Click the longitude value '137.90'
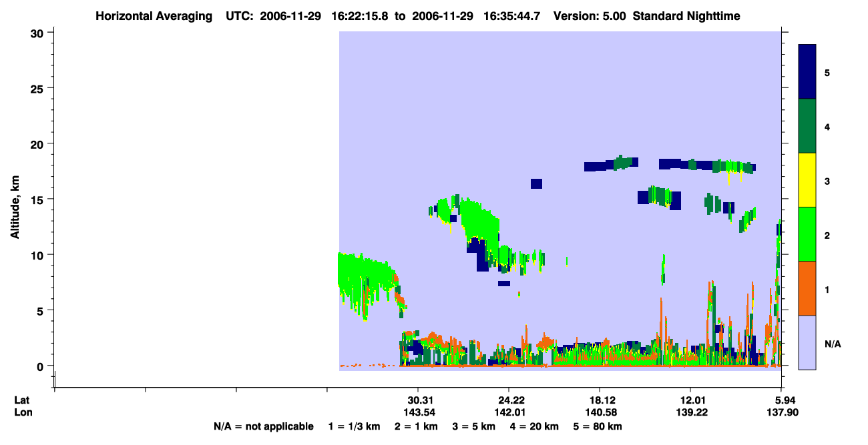This screenshot has height=445, width=868. pyautogui.click(x=783, y=412)
